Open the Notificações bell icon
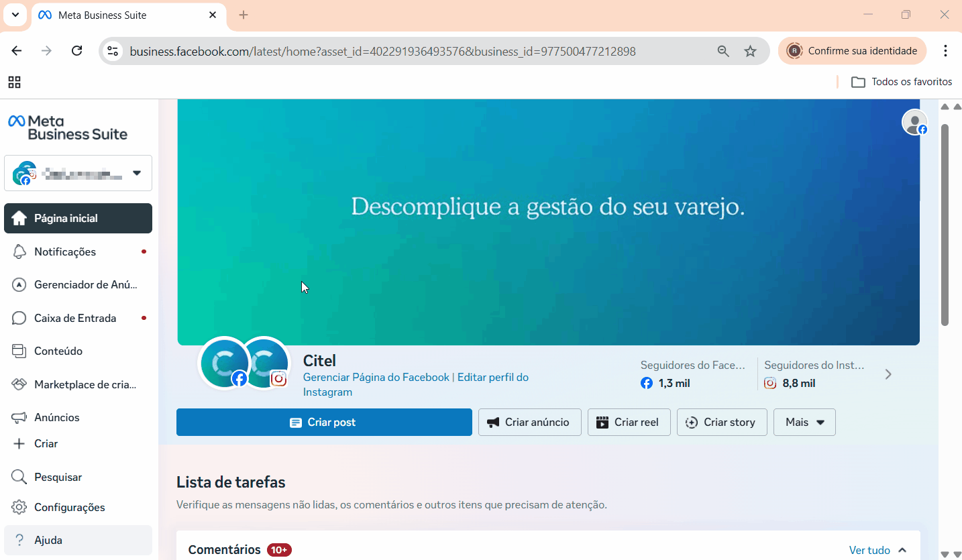Image resolution: width=962 pixels, height=560 pixels. point(19,252)
